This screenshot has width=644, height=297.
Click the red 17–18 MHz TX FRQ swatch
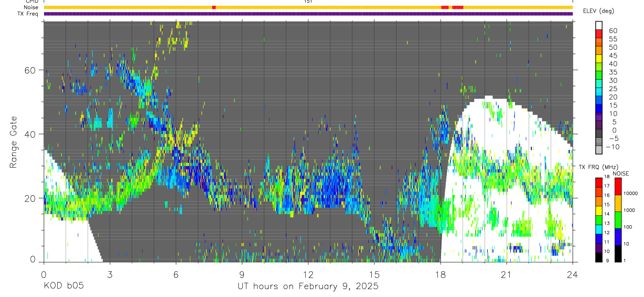point(599,182)
